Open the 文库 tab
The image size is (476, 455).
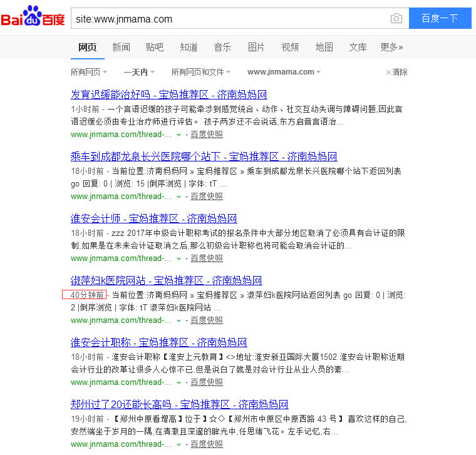[358, 48]
